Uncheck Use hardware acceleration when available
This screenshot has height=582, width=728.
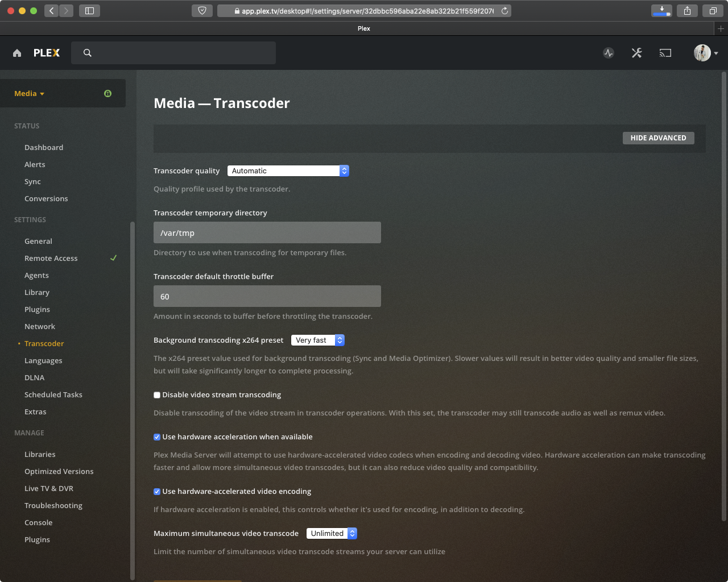pyautogui.click(x=157, y=437)
